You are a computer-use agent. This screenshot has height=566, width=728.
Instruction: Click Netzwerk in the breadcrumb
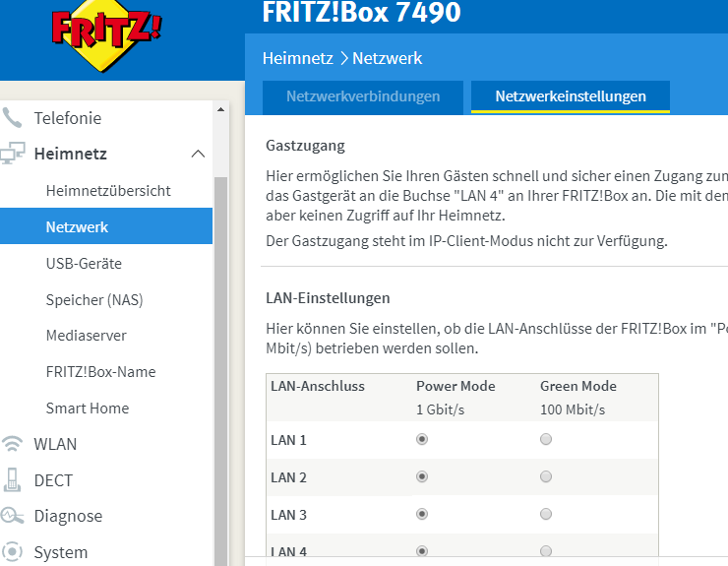pyautogui.click(x=388, y=58)
